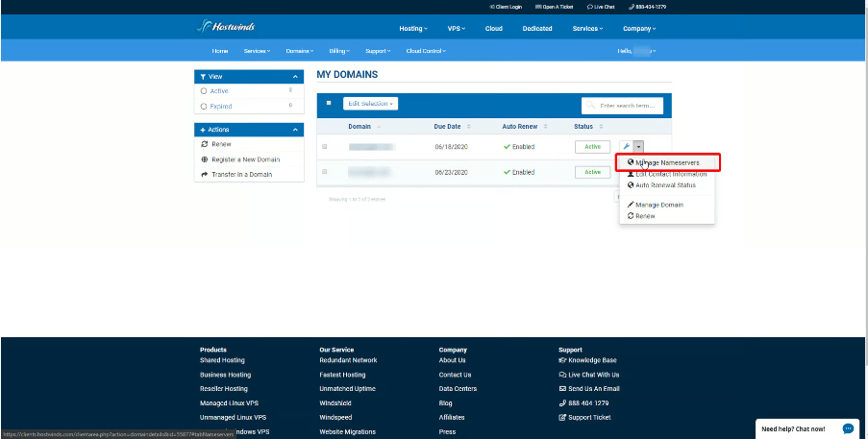868x439 pixels.
Task: Open the Support dropdown
Action: pos(378,51)
